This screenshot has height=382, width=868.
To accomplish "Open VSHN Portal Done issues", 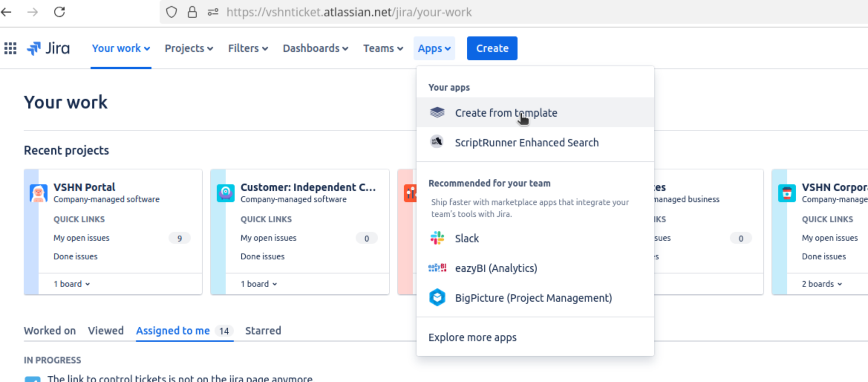I will coord(75,256).
